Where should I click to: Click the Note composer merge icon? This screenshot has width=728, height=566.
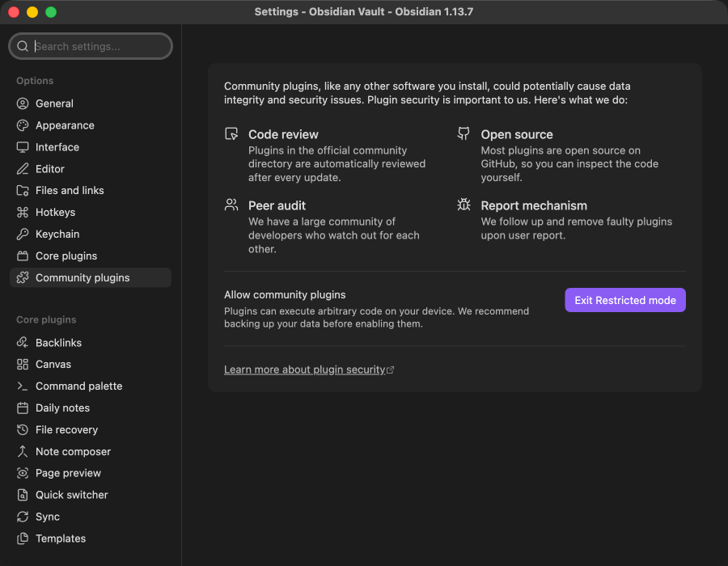23,451
